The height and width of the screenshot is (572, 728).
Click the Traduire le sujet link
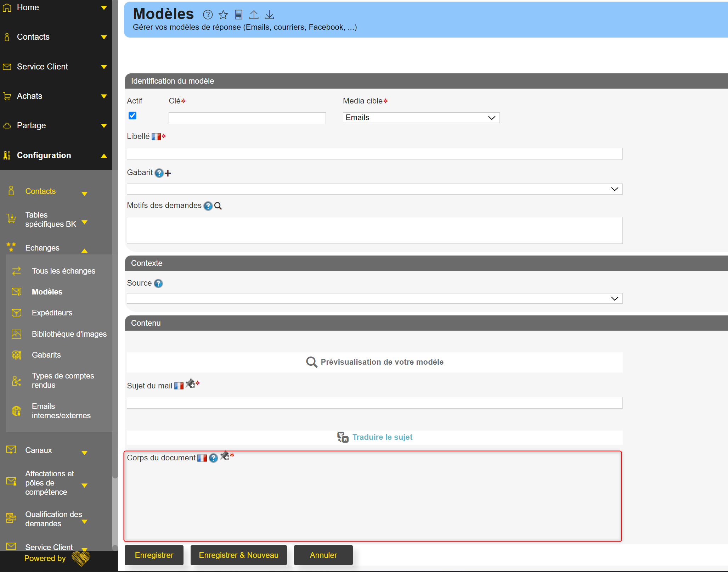[x=382, y=437]
